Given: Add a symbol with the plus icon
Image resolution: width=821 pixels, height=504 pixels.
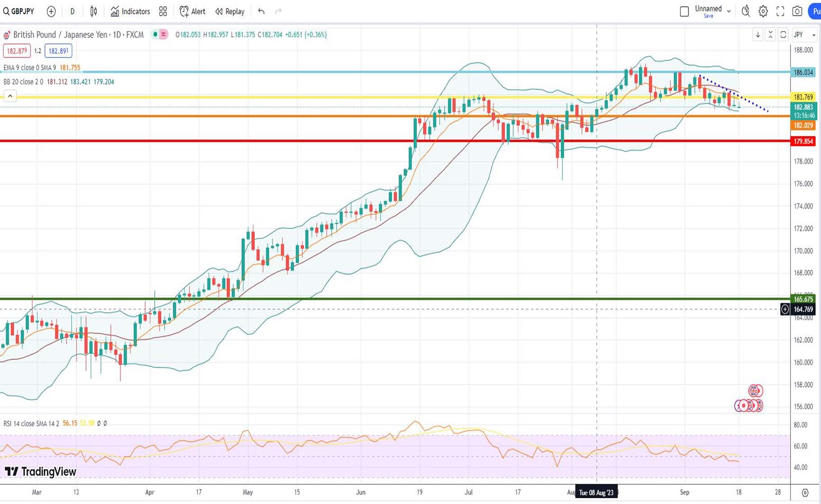Looking at the screenshot, I should pos(51,11).
